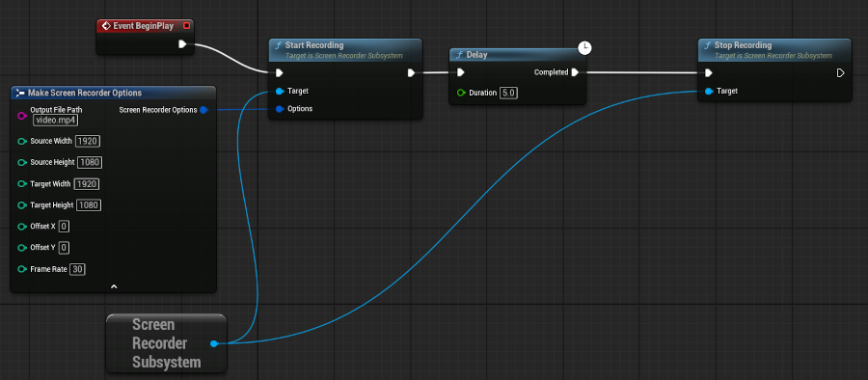The width and height of the screenshot is (868, 380).
Task: Click the Target pin on Stop Recording
Action: (x=709, y=91)
